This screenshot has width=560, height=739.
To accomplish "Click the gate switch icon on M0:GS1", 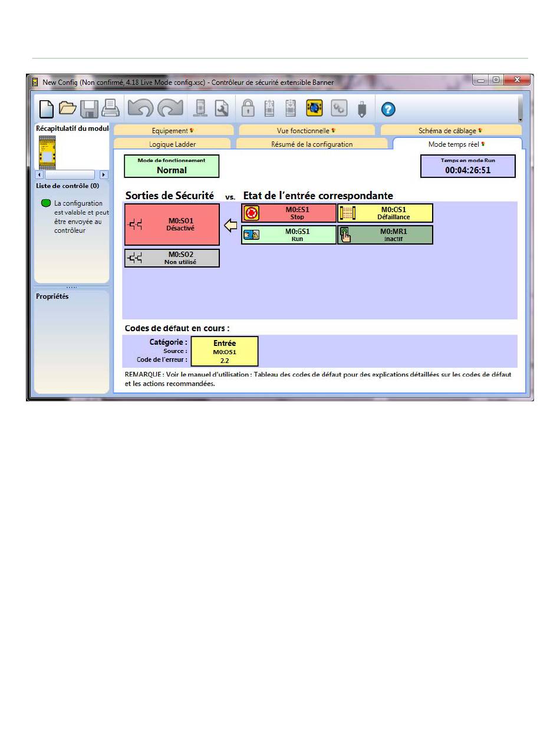I will click(x=252, y=235).
